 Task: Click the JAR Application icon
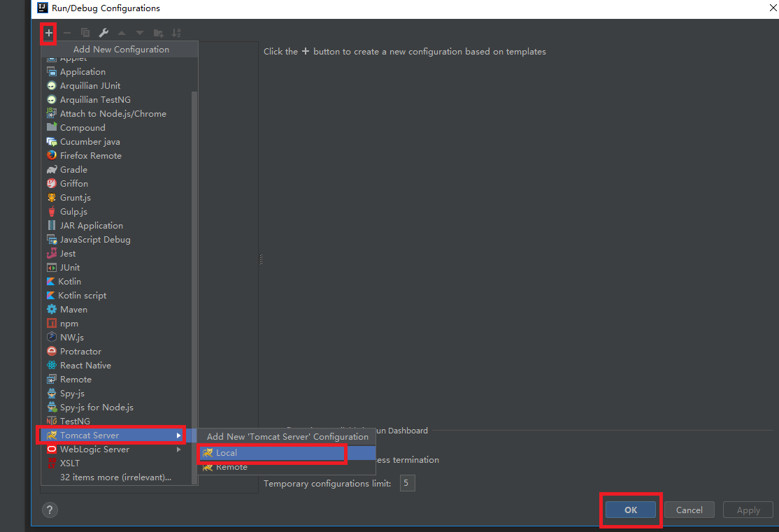pyautogui.click(x=52, y=225)
